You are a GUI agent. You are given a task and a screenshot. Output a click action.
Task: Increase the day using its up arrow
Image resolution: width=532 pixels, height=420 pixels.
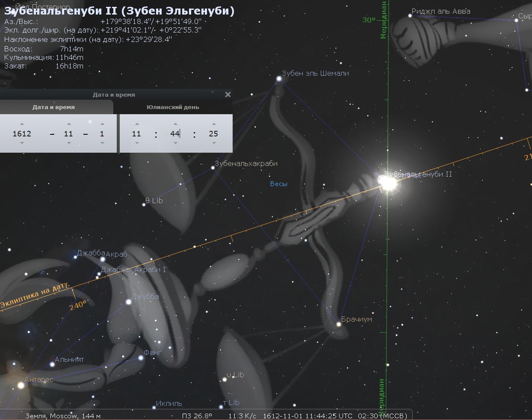click(x=102, y=124)
